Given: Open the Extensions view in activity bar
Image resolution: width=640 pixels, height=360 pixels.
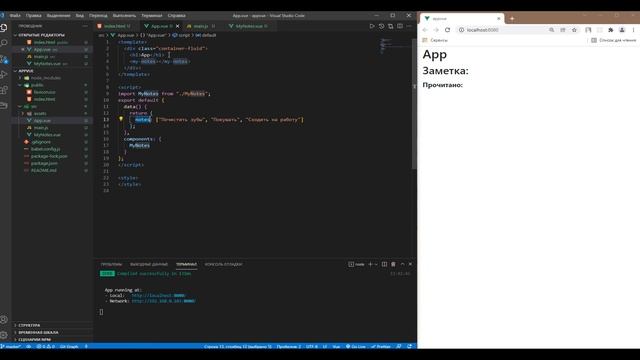Looking at the screenshot, I should tap(4, 90).
